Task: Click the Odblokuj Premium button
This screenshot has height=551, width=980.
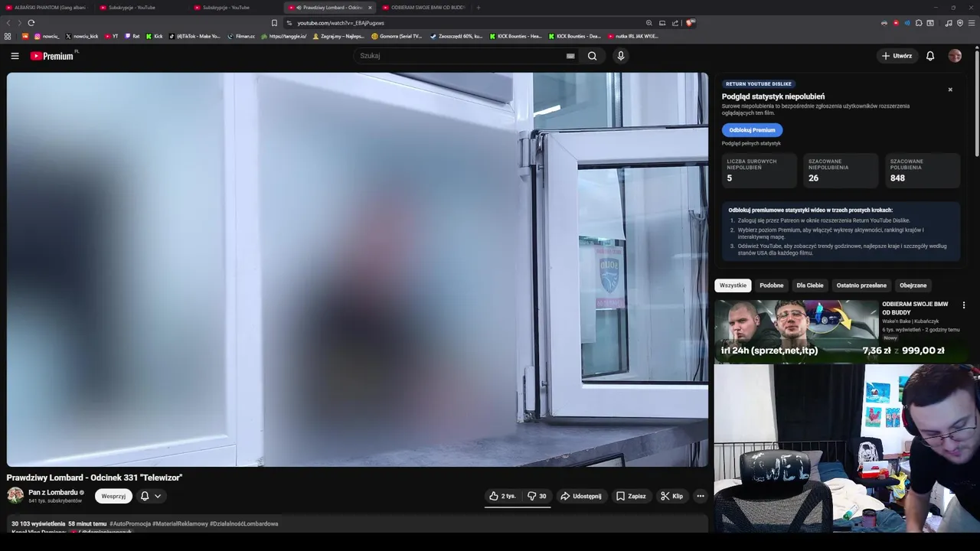Action: (752, 130)
